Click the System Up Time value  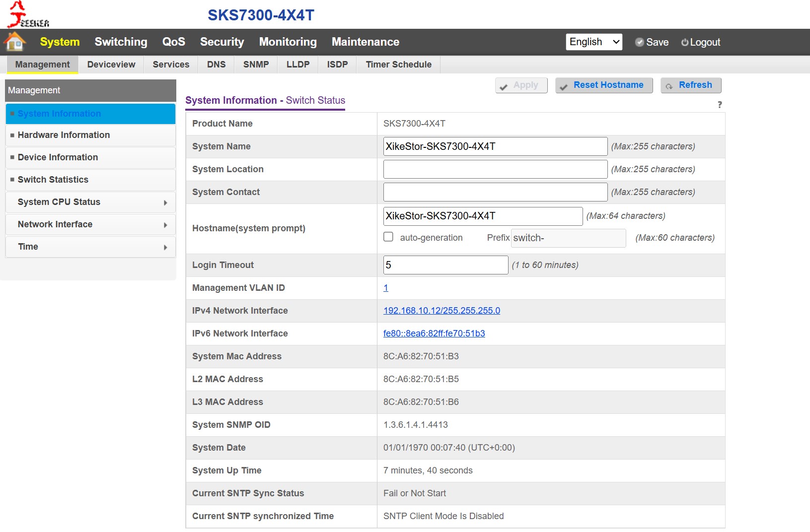click(x=428, y=470)
